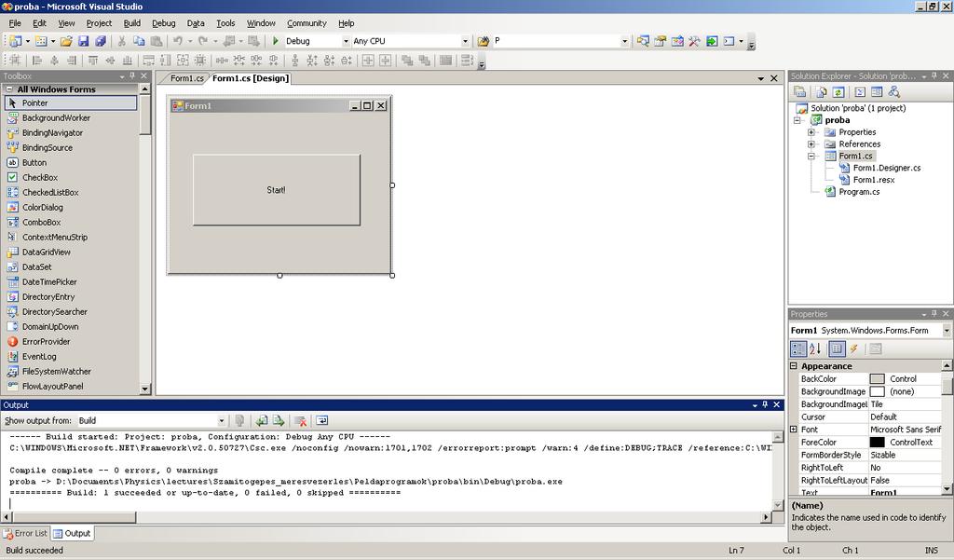Screen dimensions: 954x560
Task: Select Program.cs in Solution Explorer
Action: (858, 192)
